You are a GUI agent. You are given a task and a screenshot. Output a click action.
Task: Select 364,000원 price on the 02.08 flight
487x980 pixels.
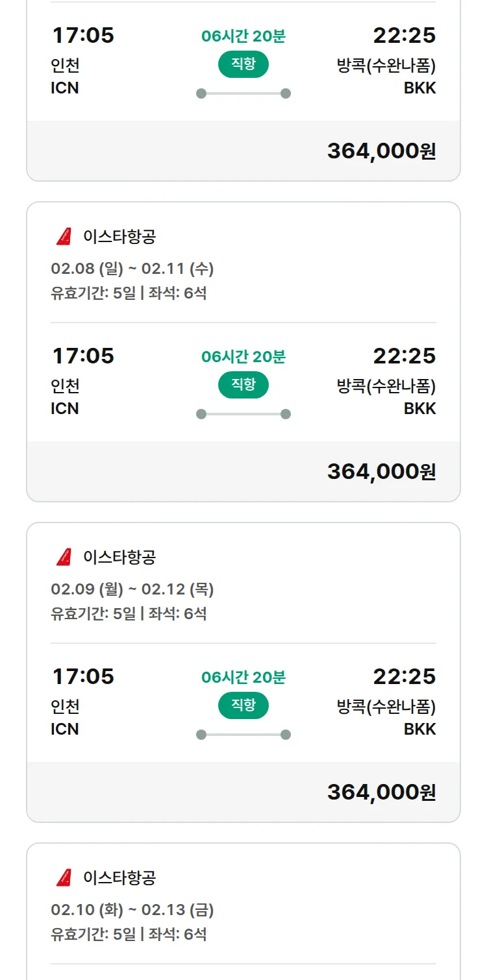click(381, 472)
